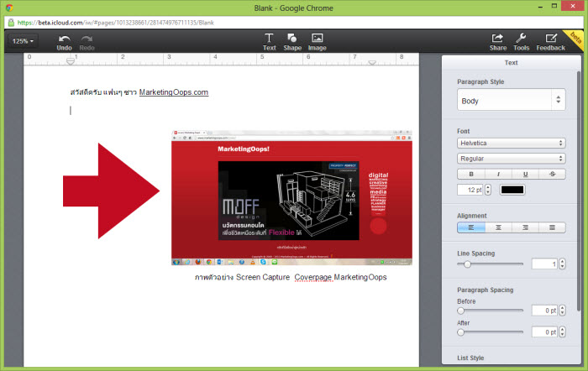Open the black text color swatch

tap(512, 190)
